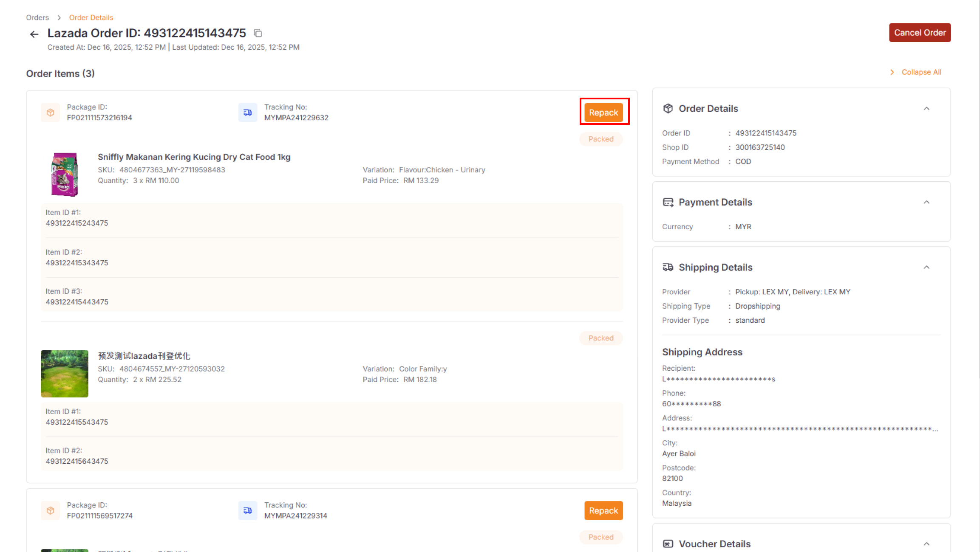Image resolution: width=980 pixels, height=552 pixels.
Task: Click the truck icon beside tracking MYMPA241229314
Action: 248,510
